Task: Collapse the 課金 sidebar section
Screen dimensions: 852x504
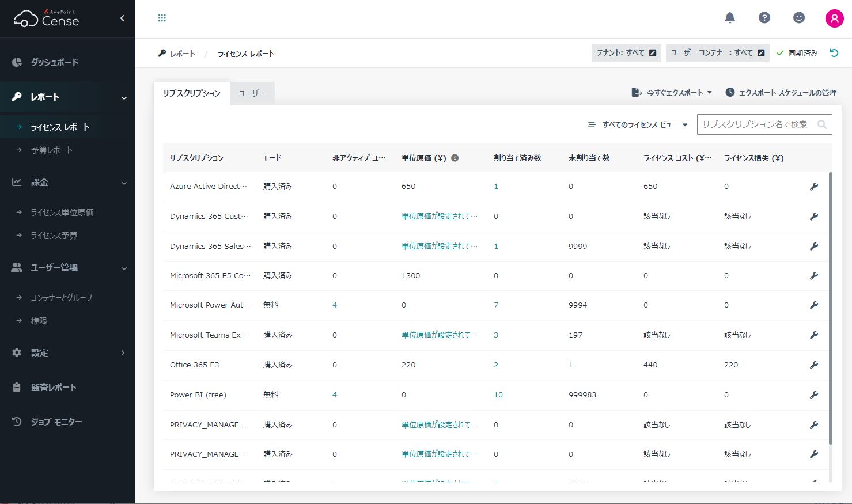Action: coord(124,183)
